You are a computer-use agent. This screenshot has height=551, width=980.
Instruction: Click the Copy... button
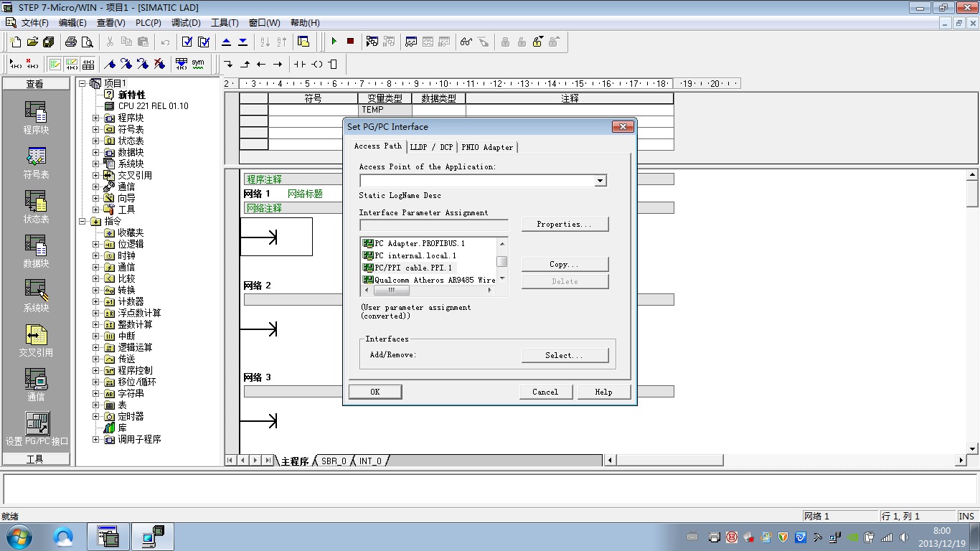click(565, 264)
